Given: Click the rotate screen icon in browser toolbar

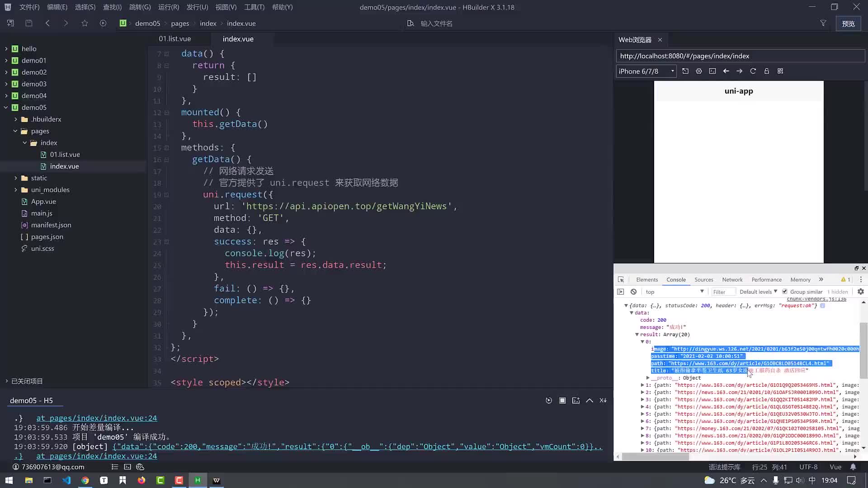Looking at the screenshot, I should pos(685,71).
